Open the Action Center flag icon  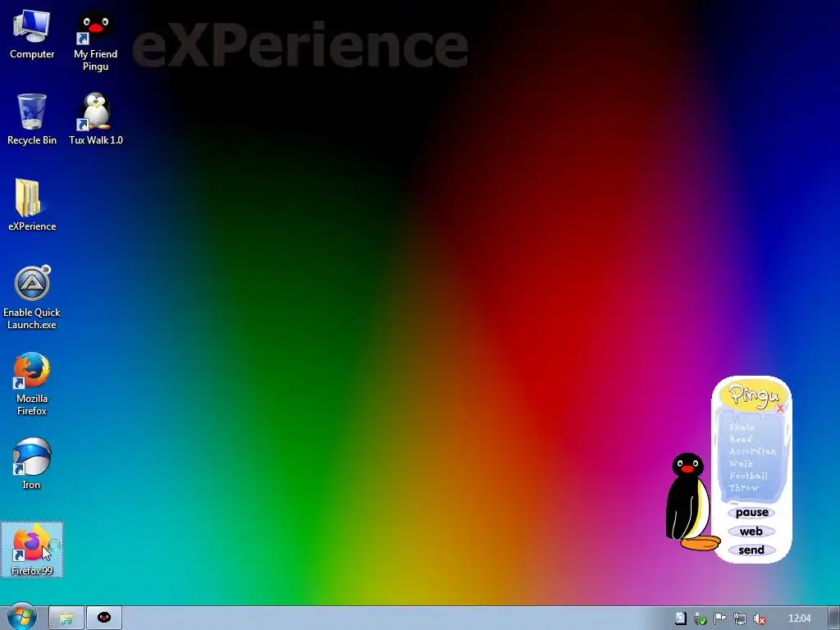720,619
